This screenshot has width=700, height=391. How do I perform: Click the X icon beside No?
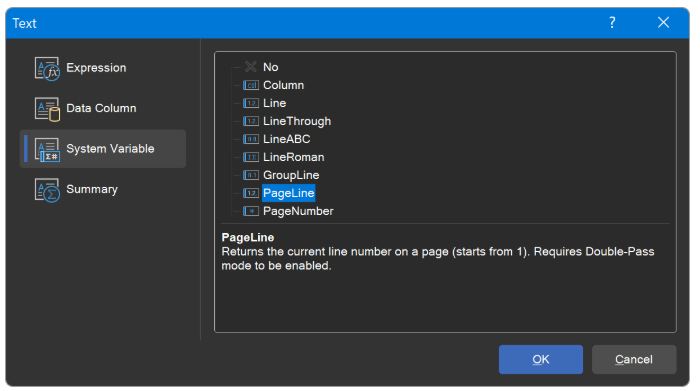point(250,67)
